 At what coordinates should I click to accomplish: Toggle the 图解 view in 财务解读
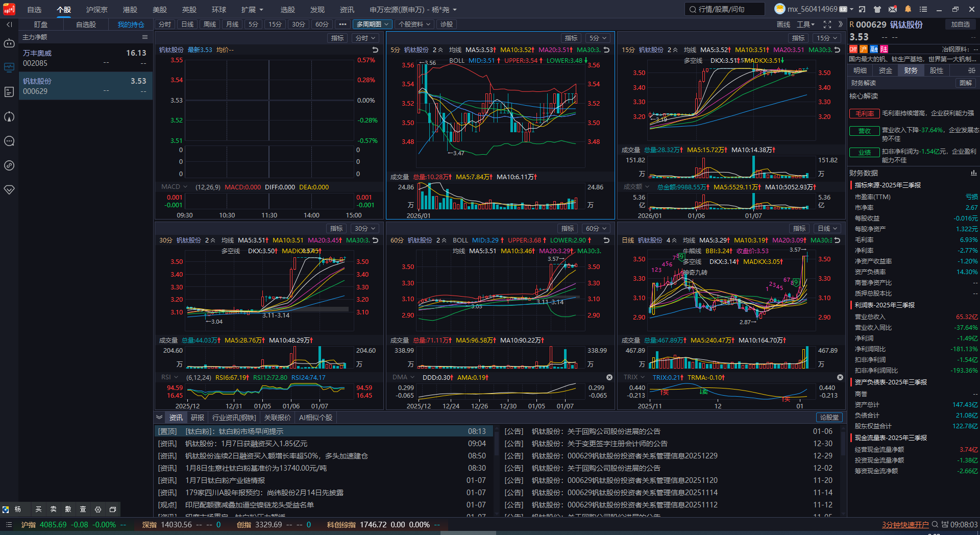coord(965,83)
